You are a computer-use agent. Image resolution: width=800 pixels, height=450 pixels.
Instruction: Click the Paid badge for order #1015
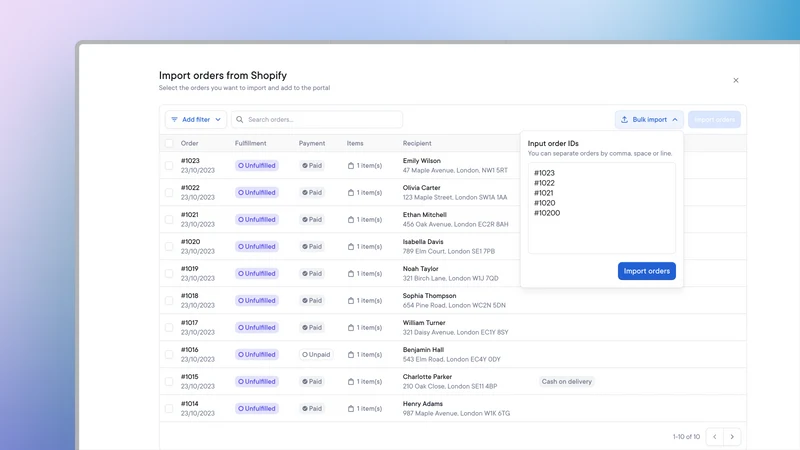pyautogui.click(x=312, y=382)
